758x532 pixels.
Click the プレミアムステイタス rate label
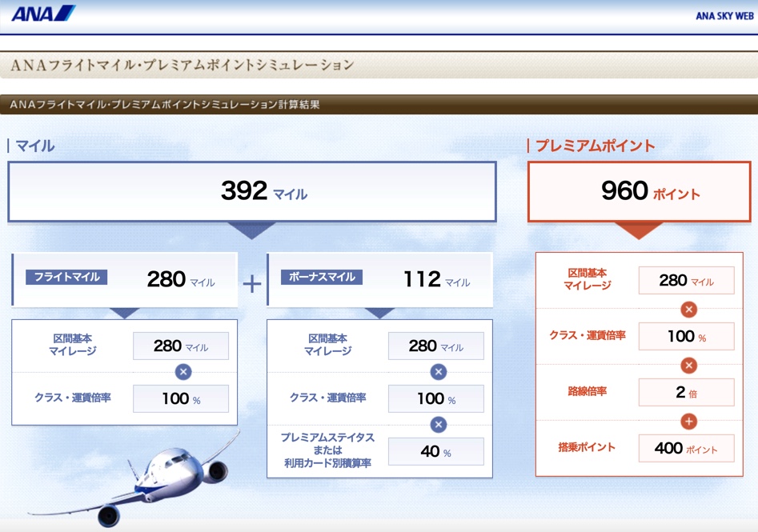[327, 450]
